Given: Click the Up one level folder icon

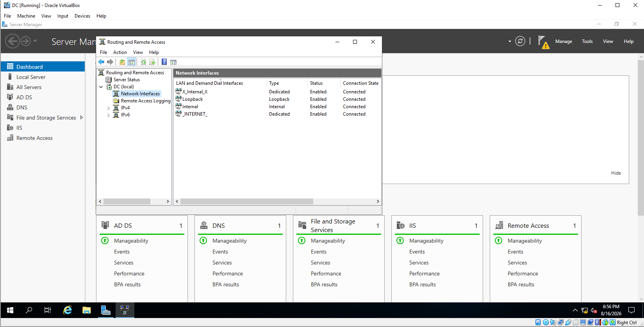Looking at the screenshot, I should coord(122,62).
